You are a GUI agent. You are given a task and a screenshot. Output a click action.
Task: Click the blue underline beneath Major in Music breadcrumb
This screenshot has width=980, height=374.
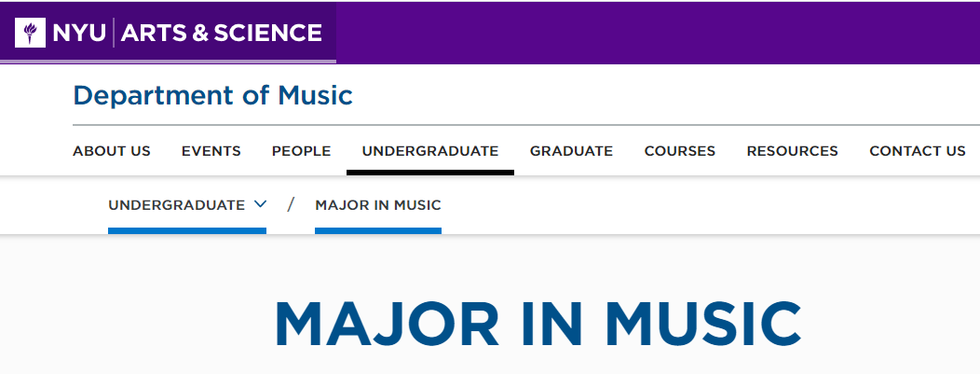(378, 230)
